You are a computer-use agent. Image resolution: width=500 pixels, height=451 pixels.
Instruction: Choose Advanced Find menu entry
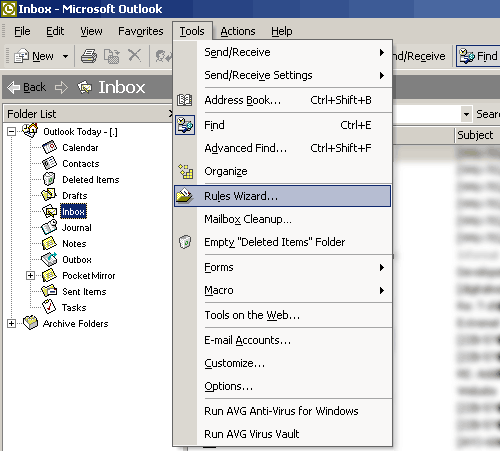pos(283,148)
